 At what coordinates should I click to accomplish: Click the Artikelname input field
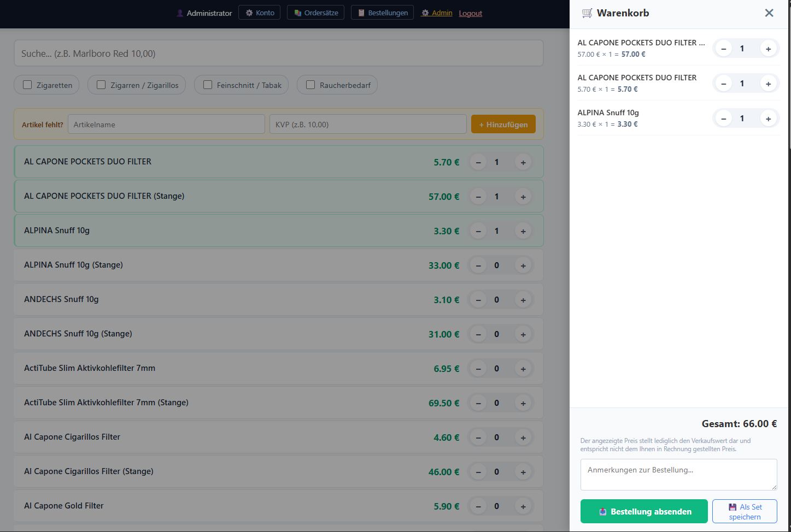pyautogui.click(x=166, y=125)
